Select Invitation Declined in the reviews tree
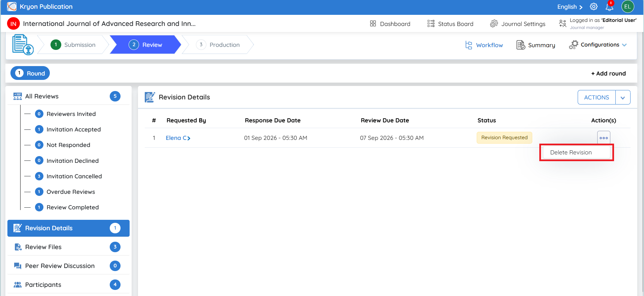 click(73, 161)
